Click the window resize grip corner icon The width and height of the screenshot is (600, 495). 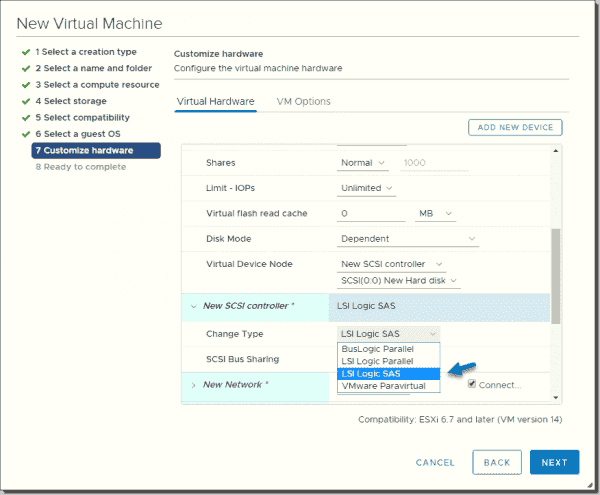(590, 485)
